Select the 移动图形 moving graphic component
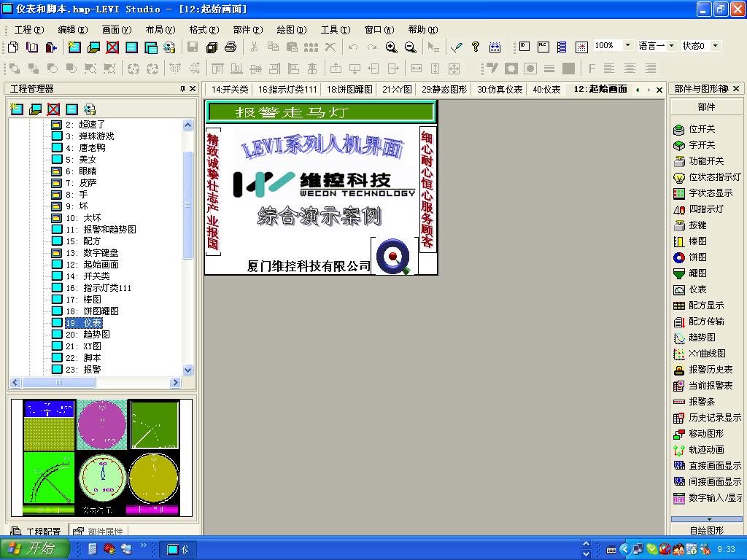 (x=698, y=434)
